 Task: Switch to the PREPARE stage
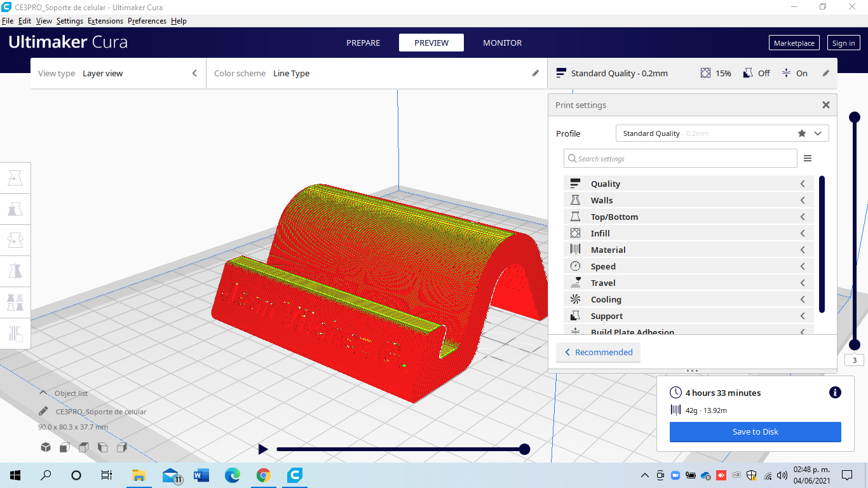(x=363, y=43)
